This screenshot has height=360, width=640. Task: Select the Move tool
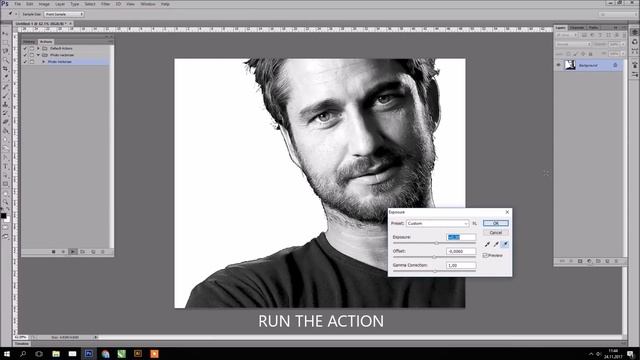[5, 33]
